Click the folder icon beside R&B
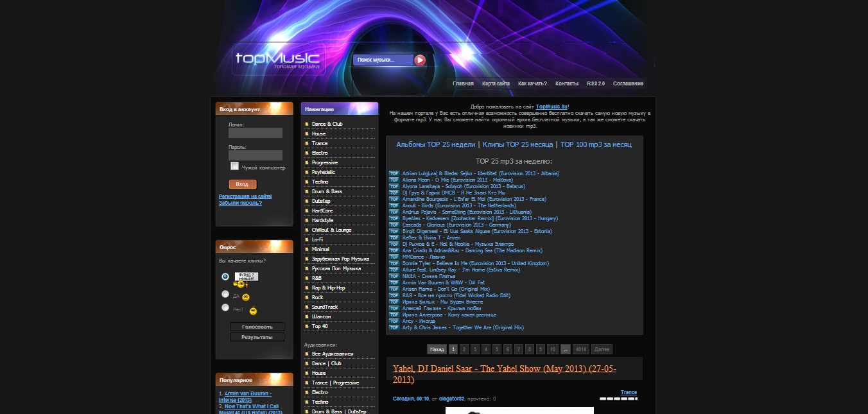This screenshot has width=868, height=414. (x=307, y=278)
